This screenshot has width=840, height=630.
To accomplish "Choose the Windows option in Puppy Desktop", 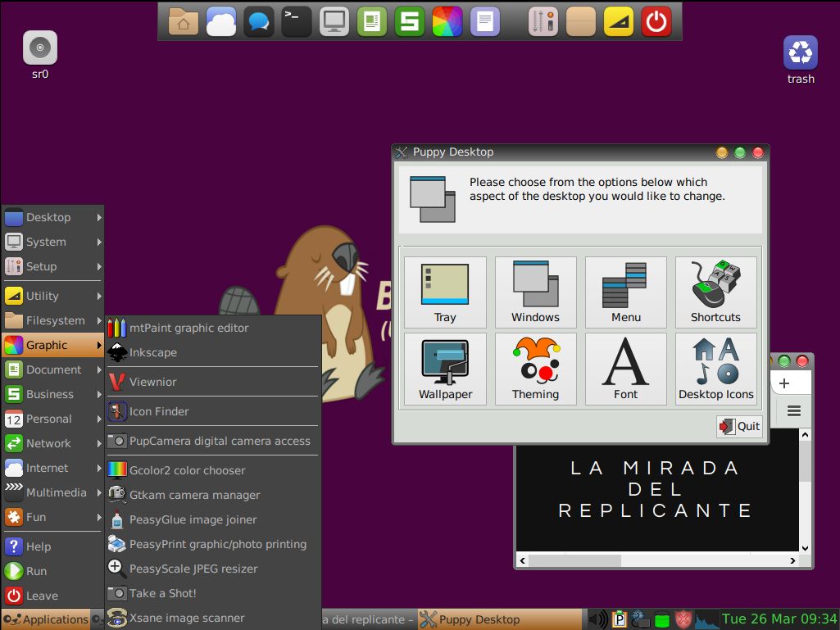I will [535, 292].
